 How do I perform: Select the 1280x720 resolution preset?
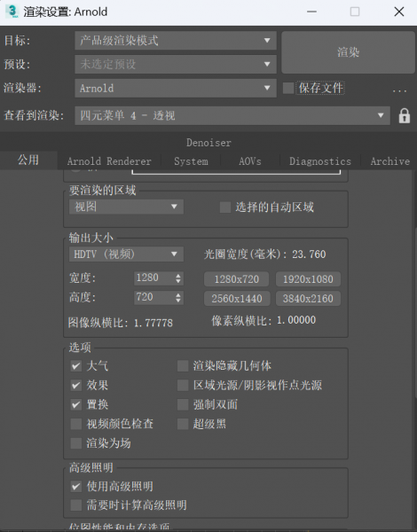tap(236, 279)
